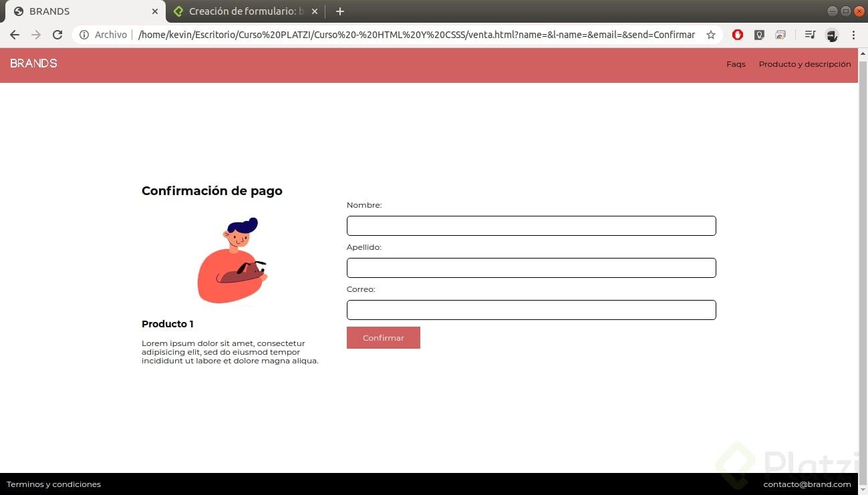Bookmark this page using the star icon

(x=711, y=35)
